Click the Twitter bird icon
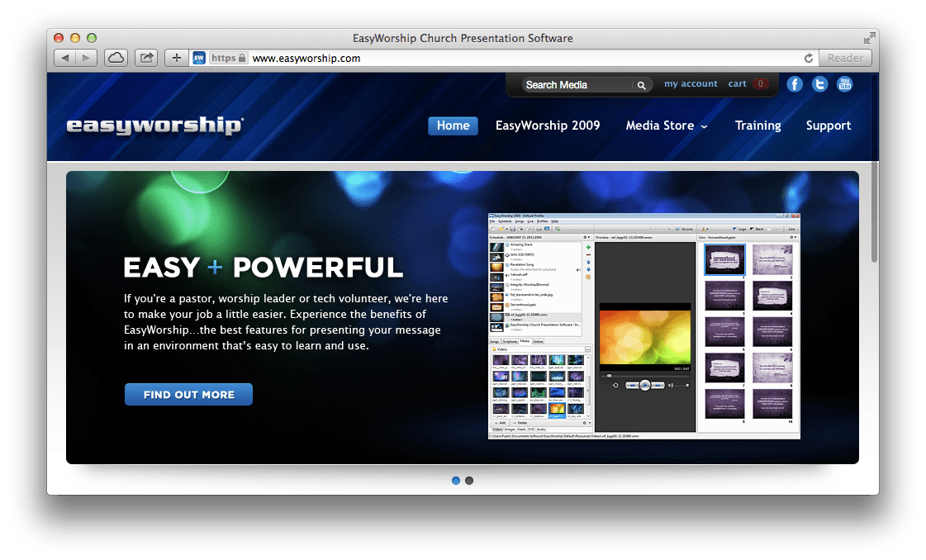926x560 pixels. [x=819, y=83]
